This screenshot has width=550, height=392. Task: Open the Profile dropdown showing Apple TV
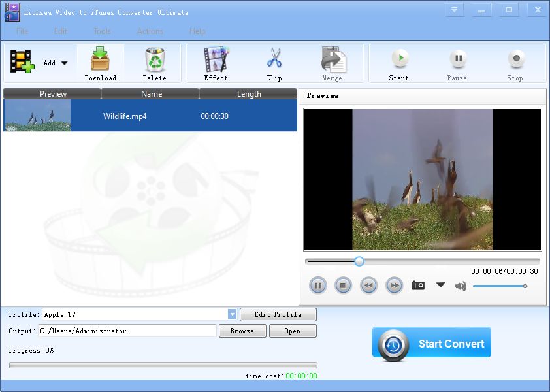[x=232, y=315]
